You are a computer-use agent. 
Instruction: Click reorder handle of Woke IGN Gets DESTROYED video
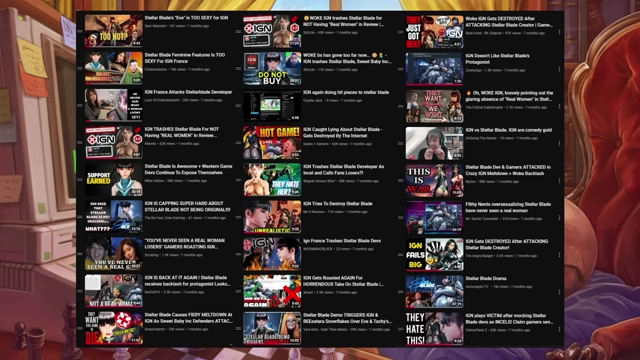[401, 32]
